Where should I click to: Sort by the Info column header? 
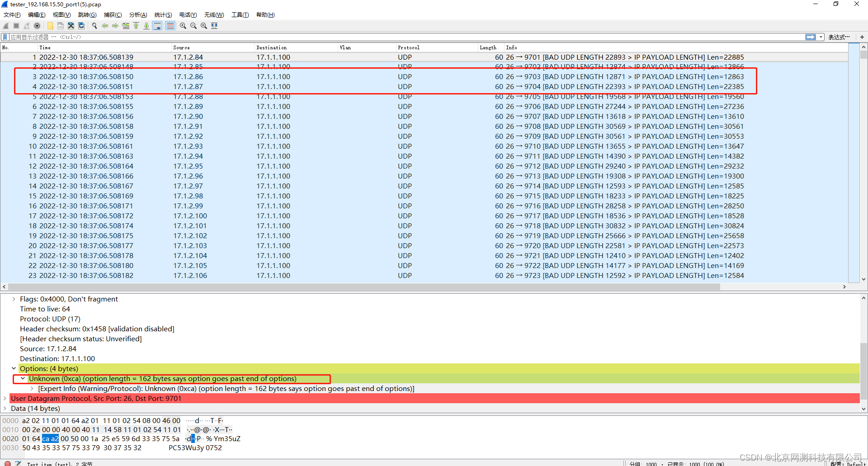(x=676, y=47)
